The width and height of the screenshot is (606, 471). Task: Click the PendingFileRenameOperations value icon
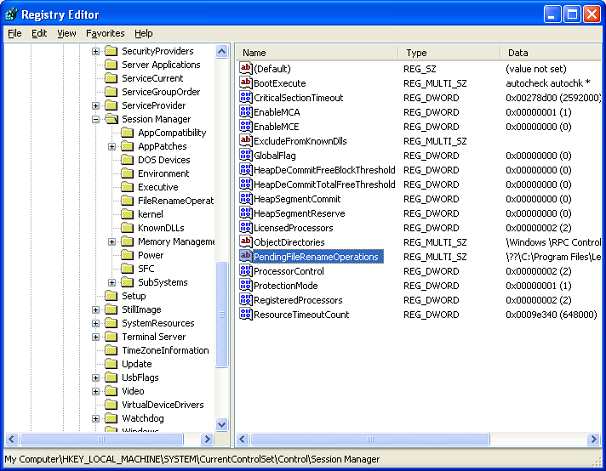coord(245,256)
